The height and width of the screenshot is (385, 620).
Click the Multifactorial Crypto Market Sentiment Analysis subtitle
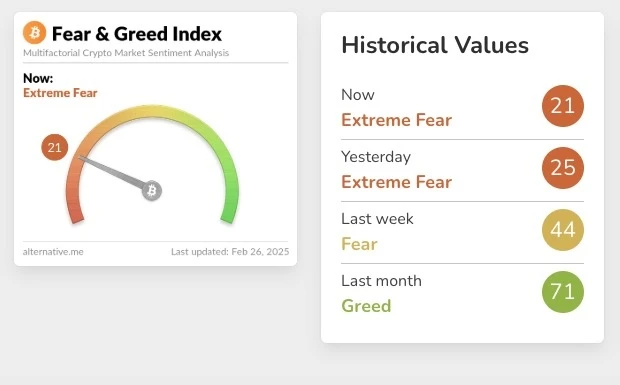tap(126, 53)
